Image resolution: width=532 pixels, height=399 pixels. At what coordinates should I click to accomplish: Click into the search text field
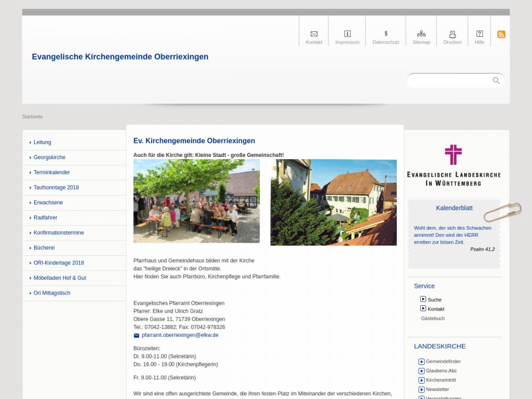click(x=450, y=81)
